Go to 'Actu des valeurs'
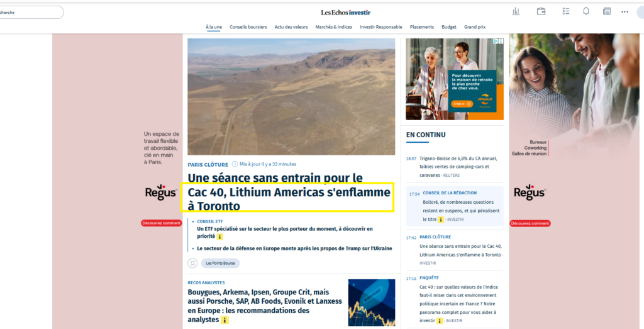This screenshot has height=329, width=644. tap(291, 27)
